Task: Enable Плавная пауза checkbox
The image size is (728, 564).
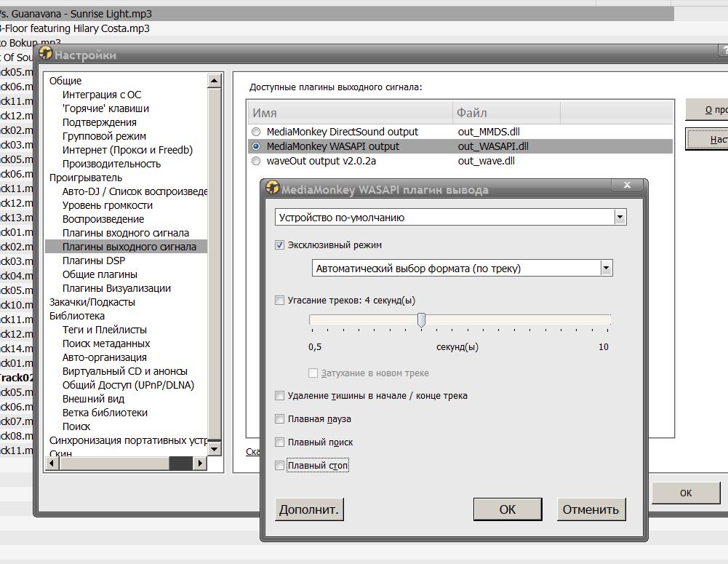Action: pos(279,419)
